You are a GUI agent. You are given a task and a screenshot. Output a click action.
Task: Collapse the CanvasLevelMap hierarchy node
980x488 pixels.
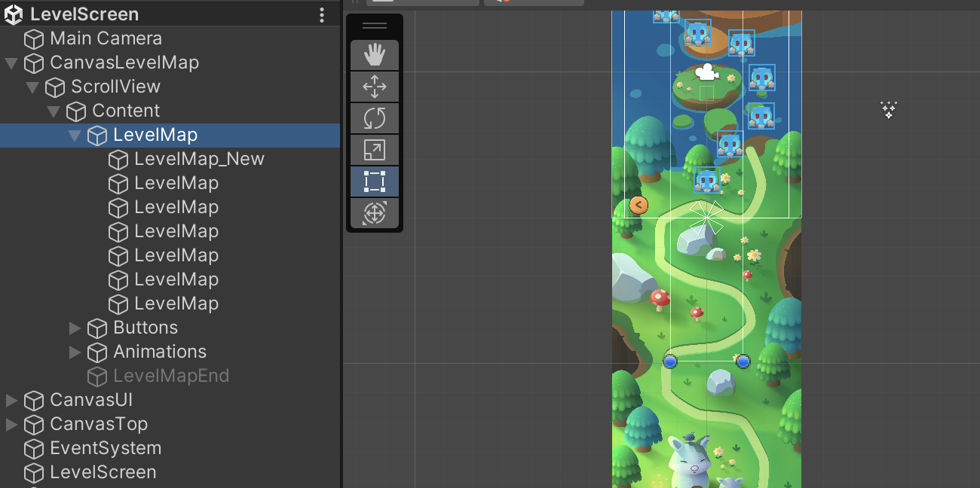point(11,63)
